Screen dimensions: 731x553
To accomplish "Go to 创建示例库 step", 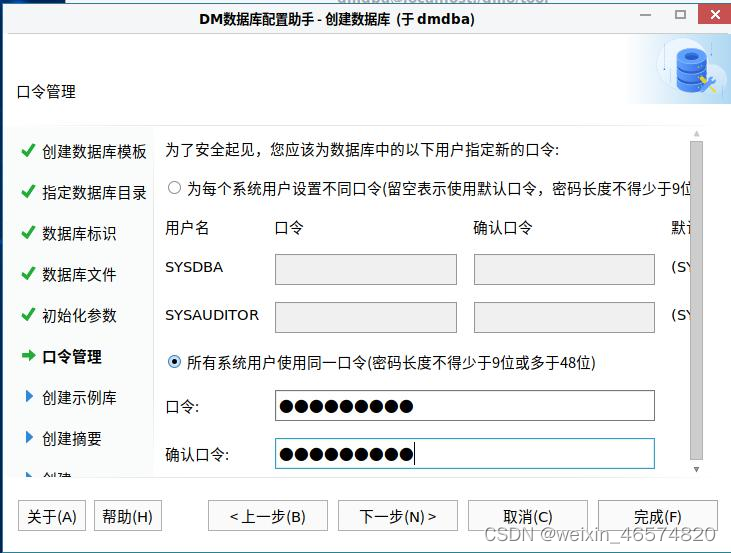I will pyautogui.click(x=79, y=398).
